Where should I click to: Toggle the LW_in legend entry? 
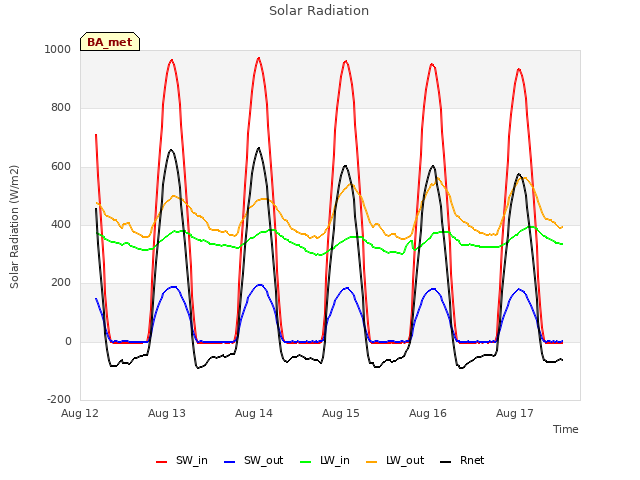pos(325,460)
